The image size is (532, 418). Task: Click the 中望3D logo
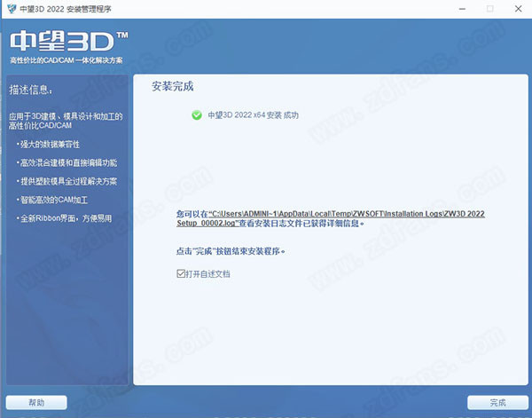pos(68,42)
